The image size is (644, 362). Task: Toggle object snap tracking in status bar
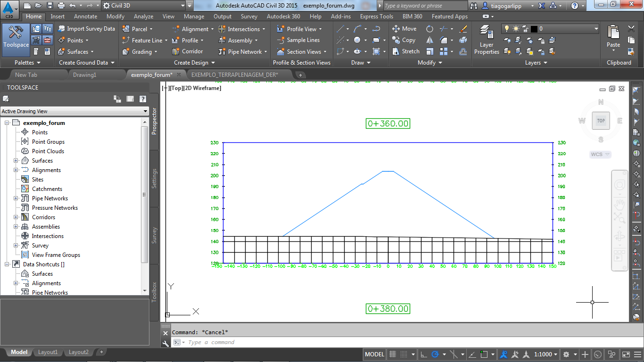(x=472, y=354)
